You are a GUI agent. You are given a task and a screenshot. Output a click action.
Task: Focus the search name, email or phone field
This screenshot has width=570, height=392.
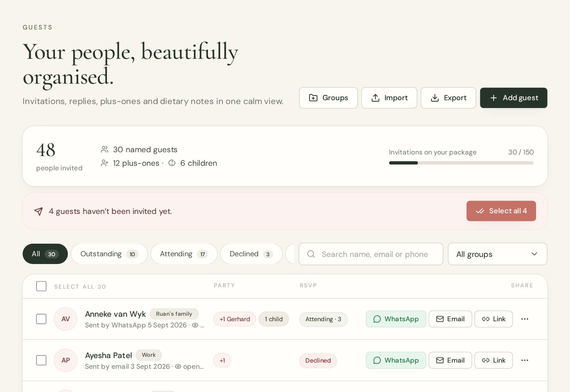click(x=371, y=254)
